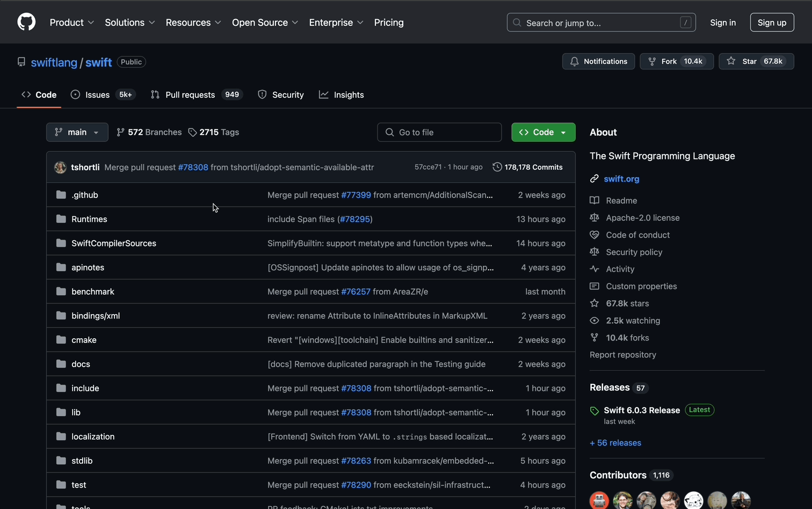Expand the Resources menu
The image size is (812, 509).
[193, 23]
